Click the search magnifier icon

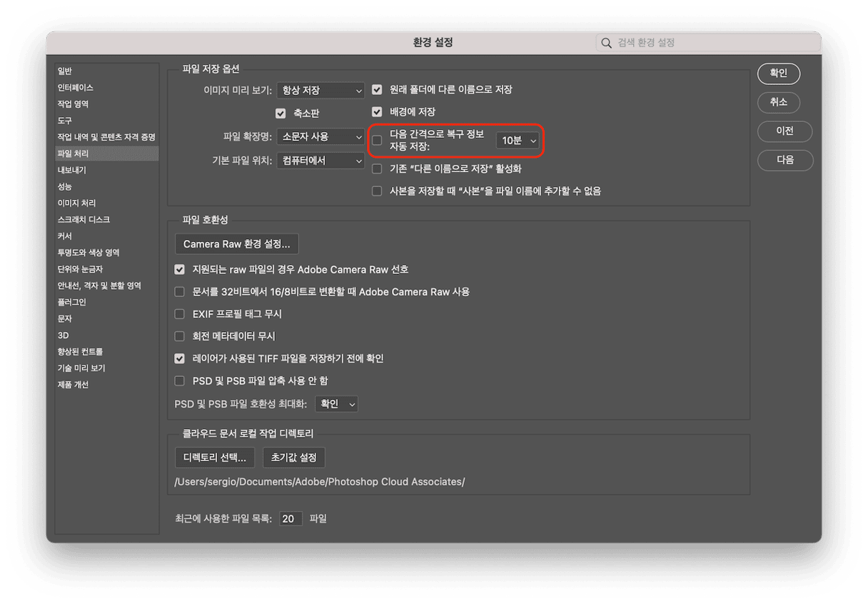click(x=606, y=43)
